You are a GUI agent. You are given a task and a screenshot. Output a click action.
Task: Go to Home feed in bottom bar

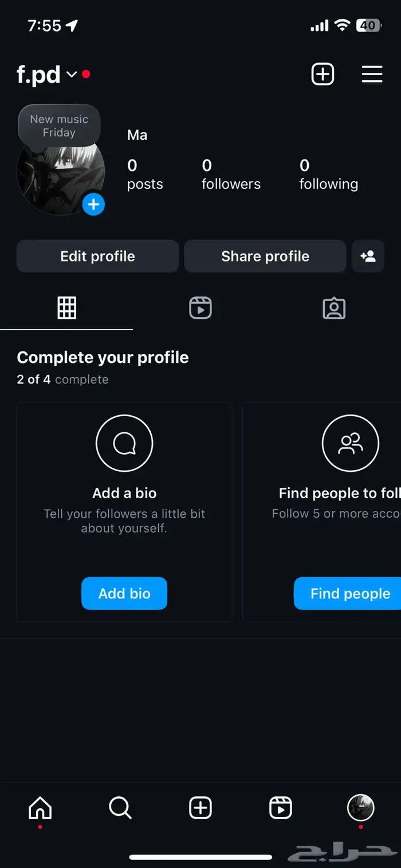[40, 808]
